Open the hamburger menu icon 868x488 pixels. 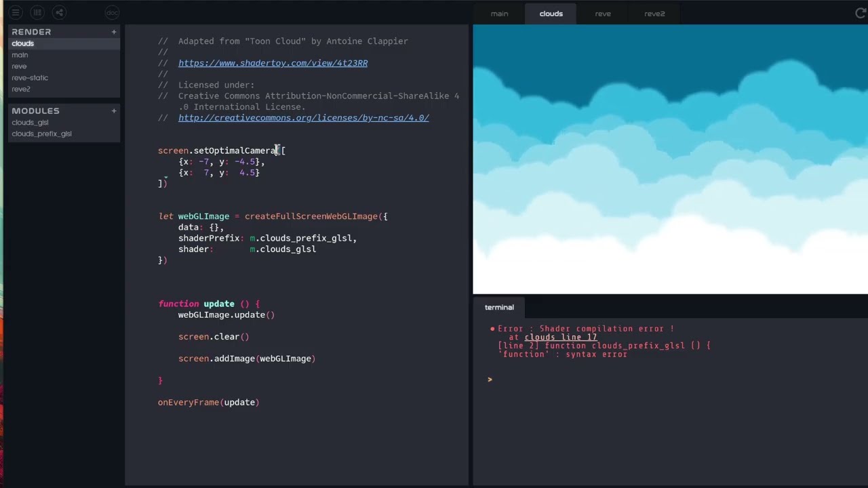pyautogui.click(x=16, y=12)
